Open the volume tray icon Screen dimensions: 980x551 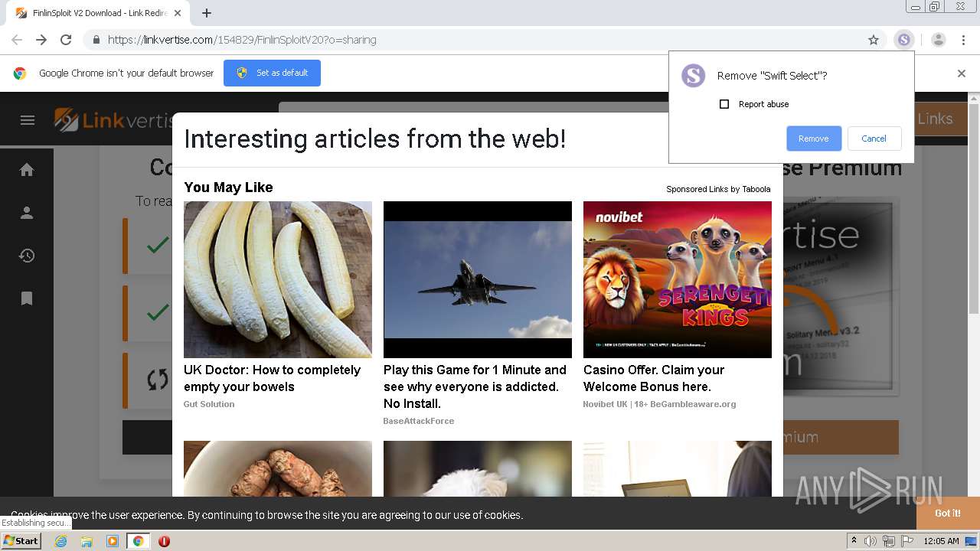point(871,541)
